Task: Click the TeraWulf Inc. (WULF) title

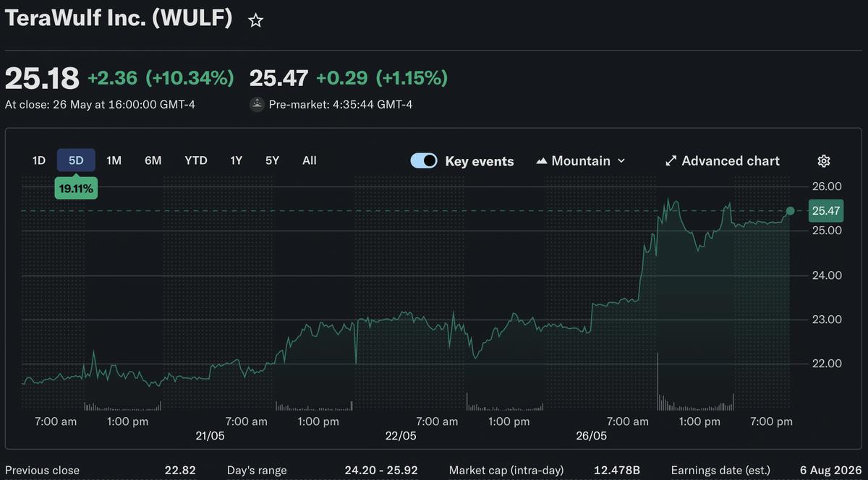Action: pyautogui.click(x=119, y=19)
